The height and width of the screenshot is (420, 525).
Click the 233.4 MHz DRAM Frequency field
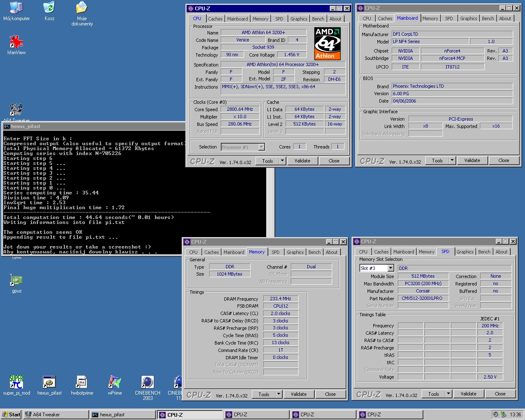coord(281,299)
